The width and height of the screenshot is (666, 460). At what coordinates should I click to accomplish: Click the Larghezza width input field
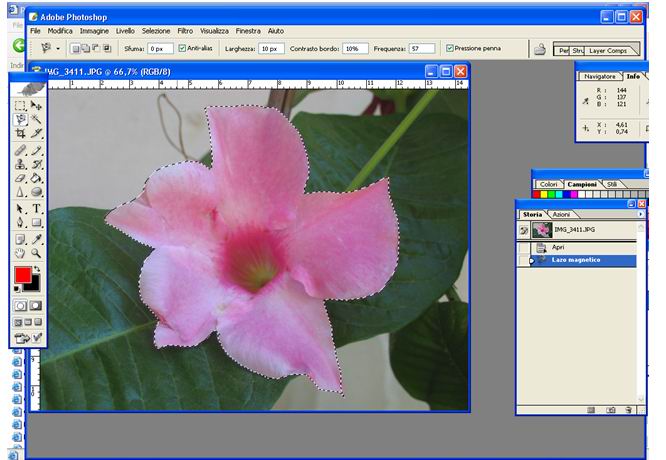(270, 48)
